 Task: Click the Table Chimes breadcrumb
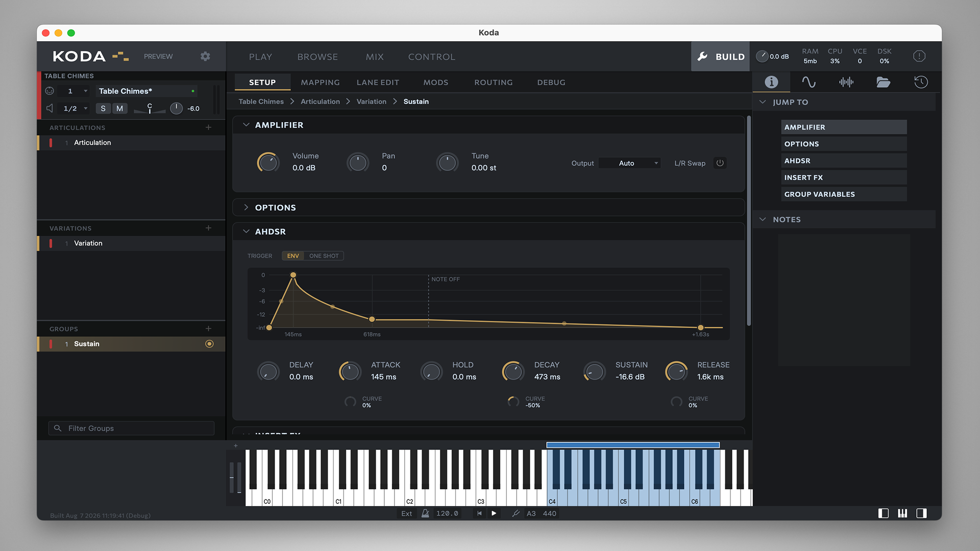click(x=261, y=102)
